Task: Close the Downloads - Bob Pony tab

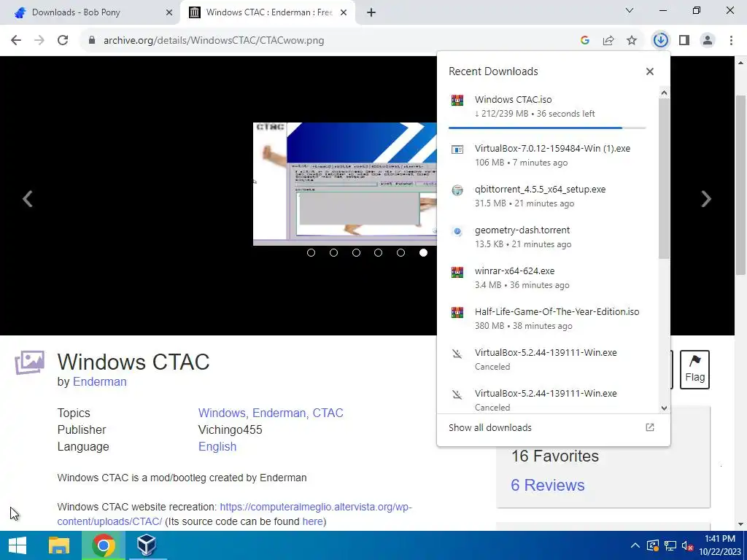Action: [169, 13]
